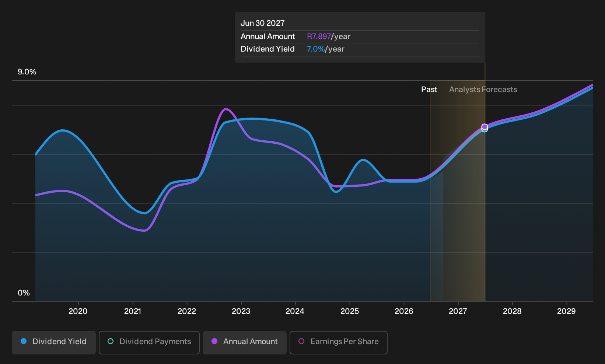The image size is (605, 364).
Task: Show the Earnings Per Share series
Action: click(339, 343)
